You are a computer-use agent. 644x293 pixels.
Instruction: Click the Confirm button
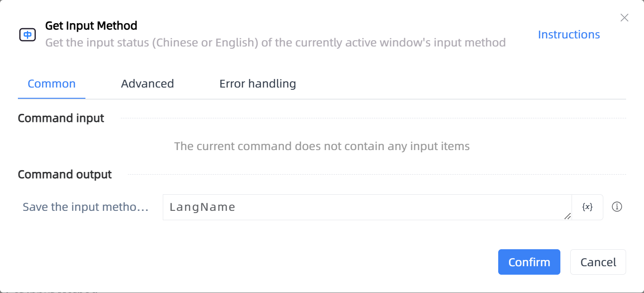coord(529,262)
